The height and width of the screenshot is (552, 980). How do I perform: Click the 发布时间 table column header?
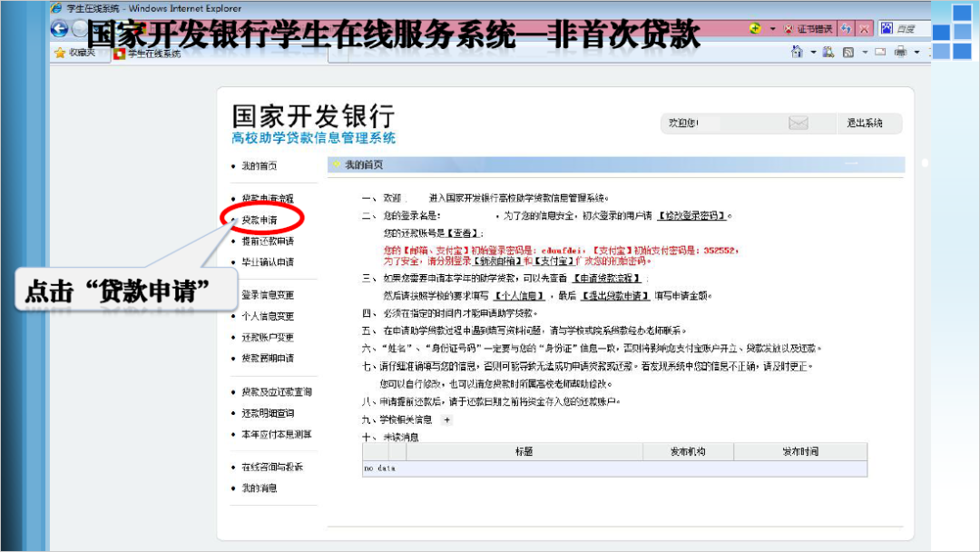click(x=800, y=451)
